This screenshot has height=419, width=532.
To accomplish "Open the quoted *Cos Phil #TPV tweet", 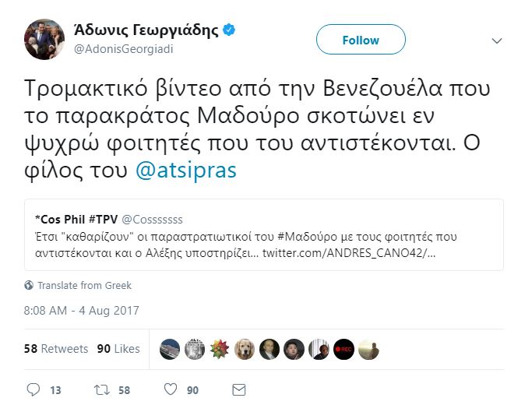I will point(263,234).
